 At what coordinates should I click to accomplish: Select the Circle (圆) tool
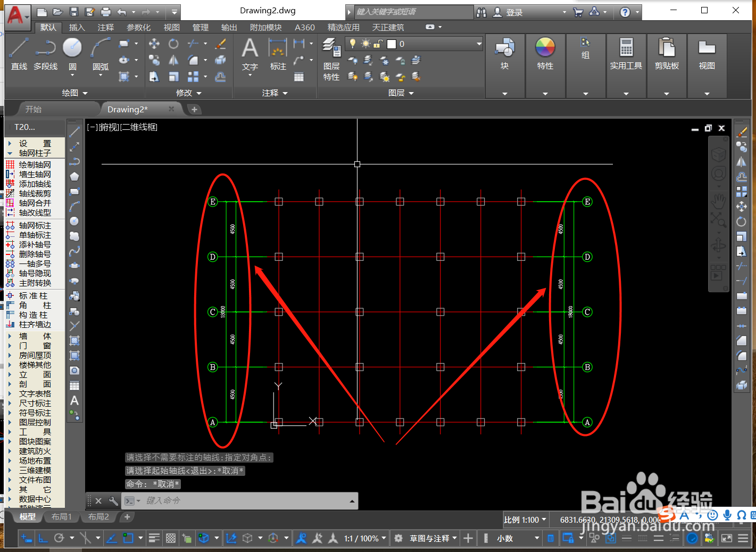click(x=72, y=54)
